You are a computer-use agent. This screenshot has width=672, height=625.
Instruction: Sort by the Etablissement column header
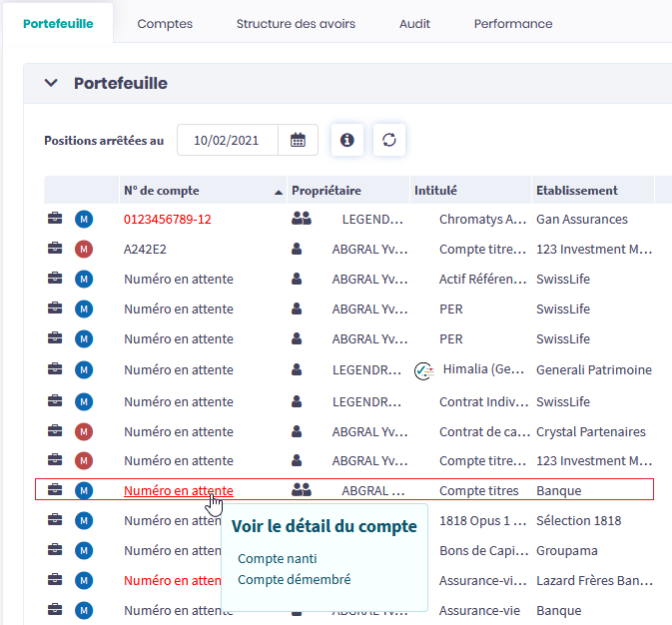[577, 191]
